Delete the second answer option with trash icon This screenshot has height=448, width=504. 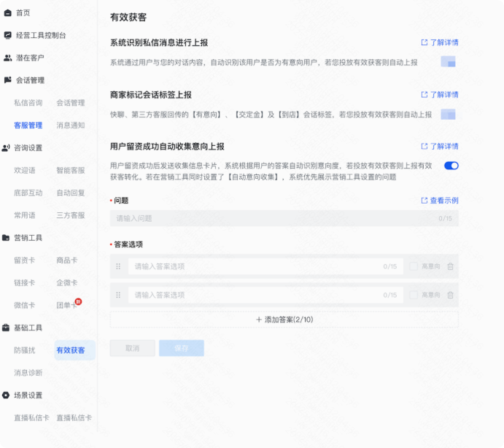[x=450, y=295]
